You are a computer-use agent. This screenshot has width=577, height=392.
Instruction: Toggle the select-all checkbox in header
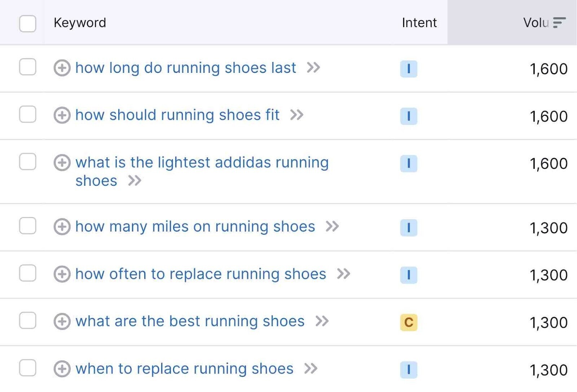tap(27, 23)
